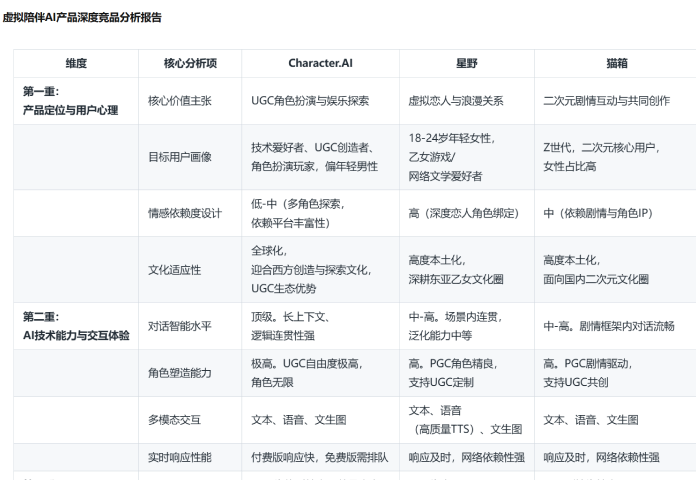Select the 核心分析项 column header

pyautogui.click(x=190, y=63)
